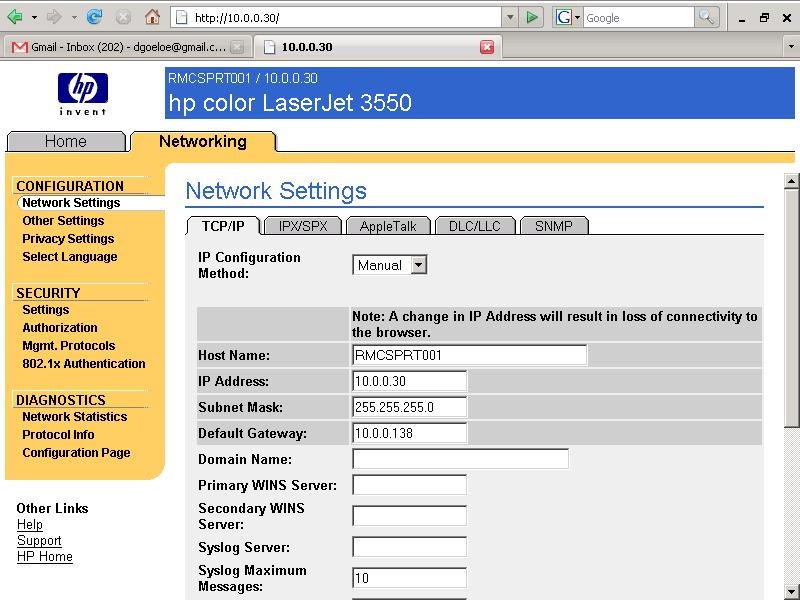Click the Syslog Server field
The image size is (800, 600).
(410, 547)
